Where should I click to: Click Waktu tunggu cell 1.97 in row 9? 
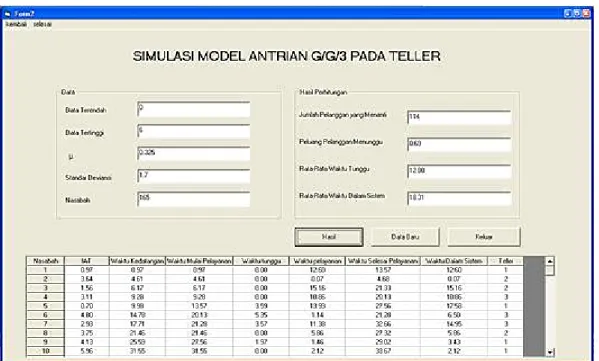pos(261,342)
